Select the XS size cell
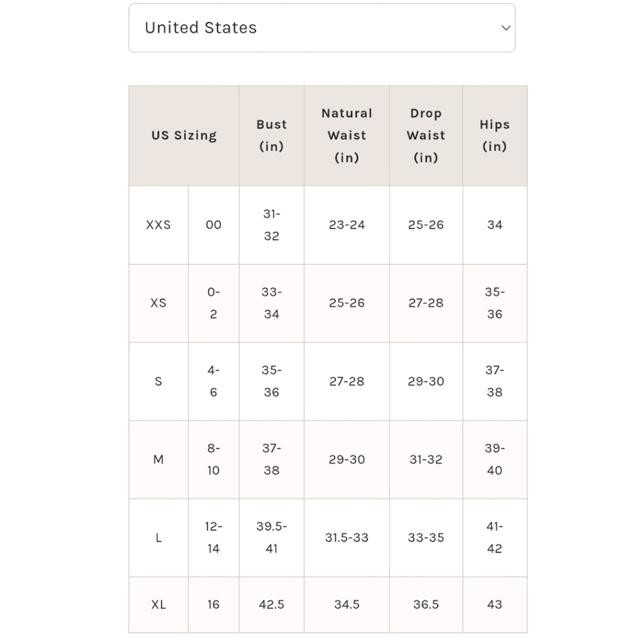This screenshot has width=644, height=644. (158, 303)
